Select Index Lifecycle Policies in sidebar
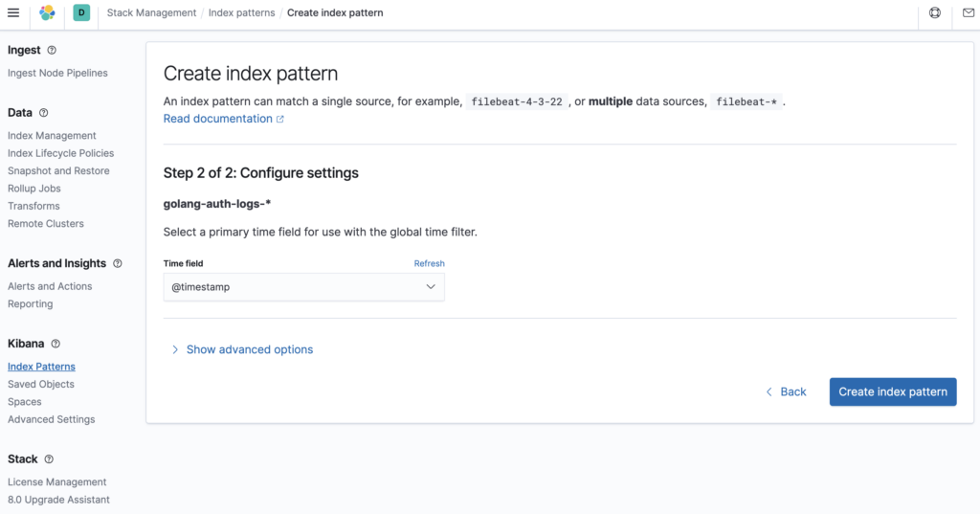This screenshot has height=514, width=980. click(x=60, y=153)
